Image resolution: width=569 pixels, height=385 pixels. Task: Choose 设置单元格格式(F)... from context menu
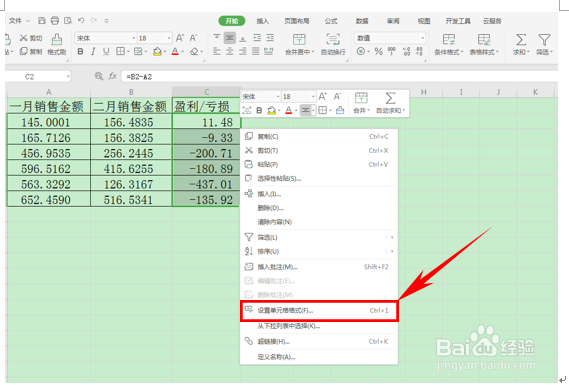[319, 311]
